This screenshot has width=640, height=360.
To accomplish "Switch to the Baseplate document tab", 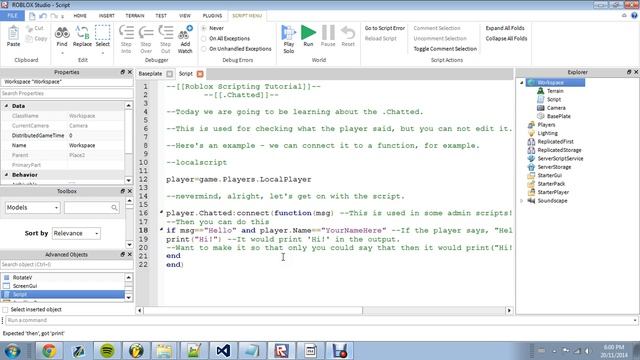I will tap(150, 73).
